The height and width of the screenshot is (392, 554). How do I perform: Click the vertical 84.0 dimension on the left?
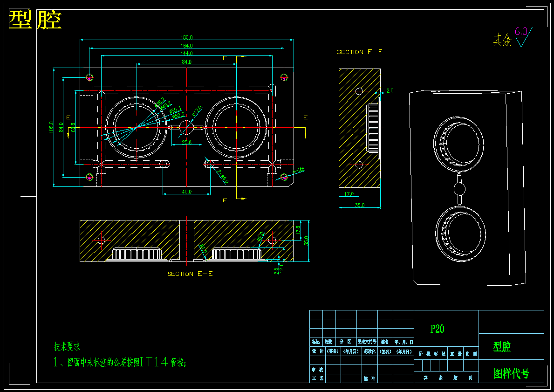[61, 127]
